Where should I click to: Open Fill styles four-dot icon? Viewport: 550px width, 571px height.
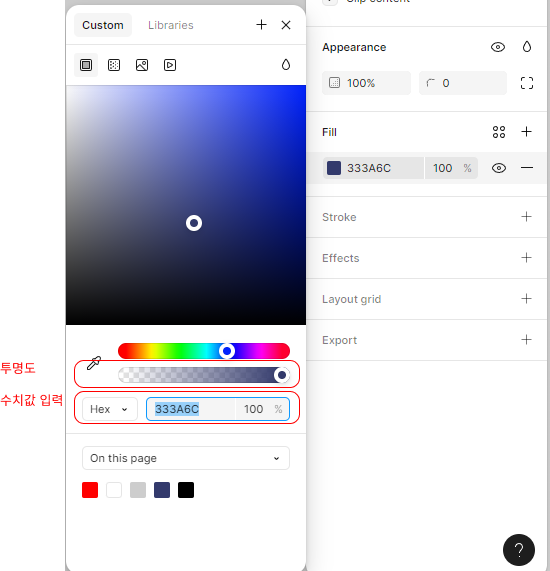[x=499, y=132]
